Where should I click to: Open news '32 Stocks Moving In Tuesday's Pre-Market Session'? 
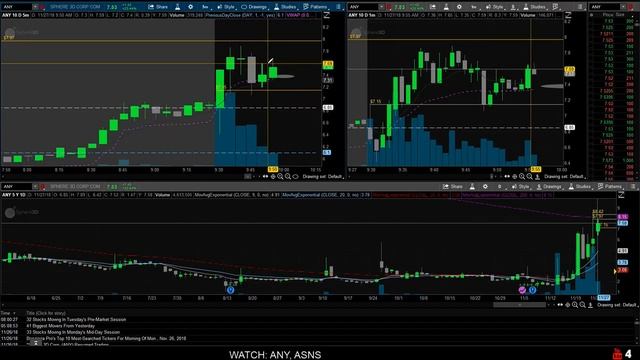76,320
